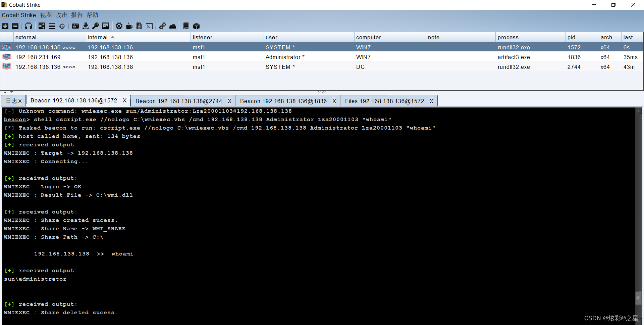Image resolution: width=644 pixels, height=325 pixels.
Task: Open Keystrokes via the key icon
Action: [x=96, y=26]
